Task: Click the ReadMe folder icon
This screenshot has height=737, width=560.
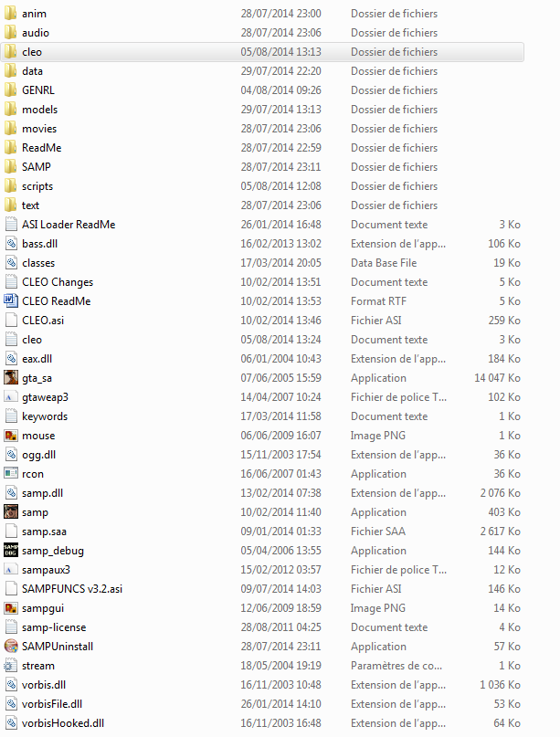Action: [x=11, y=148]
